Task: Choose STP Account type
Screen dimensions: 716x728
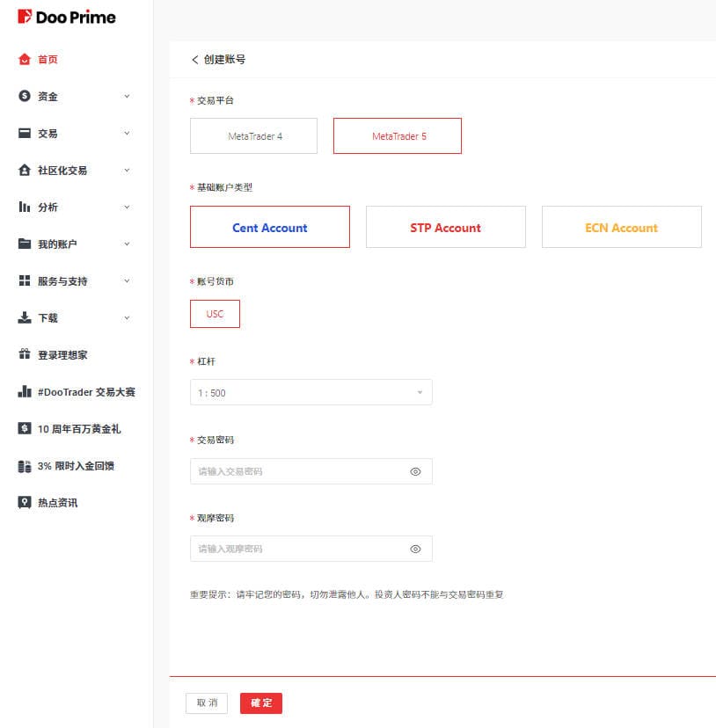Action: click(x=446, y=227)
